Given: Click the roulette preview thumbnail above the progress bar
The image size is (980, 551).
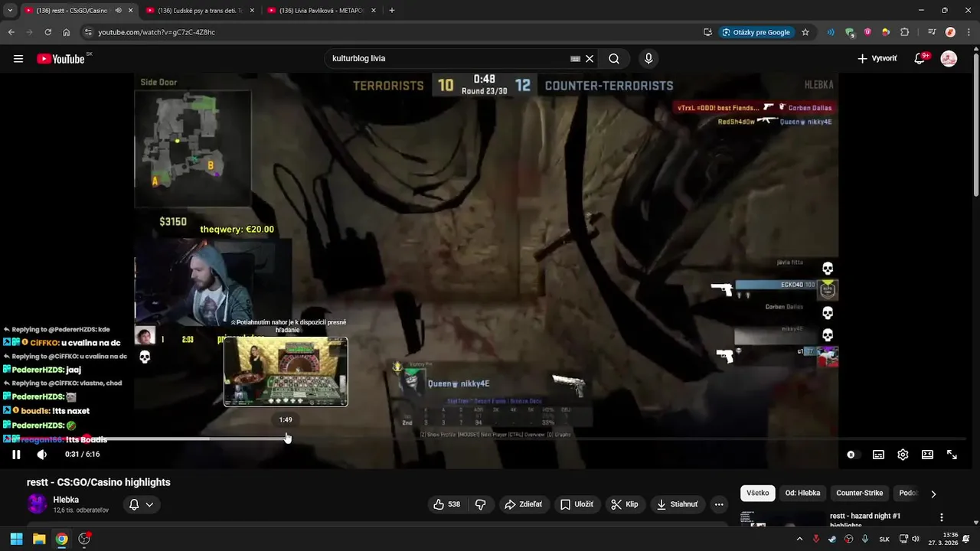Looking at the screenshot, I should [x=286, y=372].
